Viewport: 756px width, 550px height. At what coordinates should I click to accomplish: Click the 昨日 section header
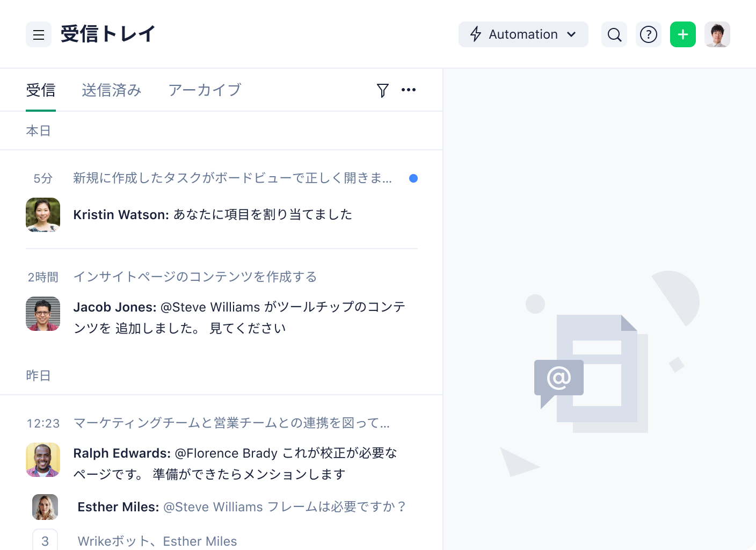point(39,376)
